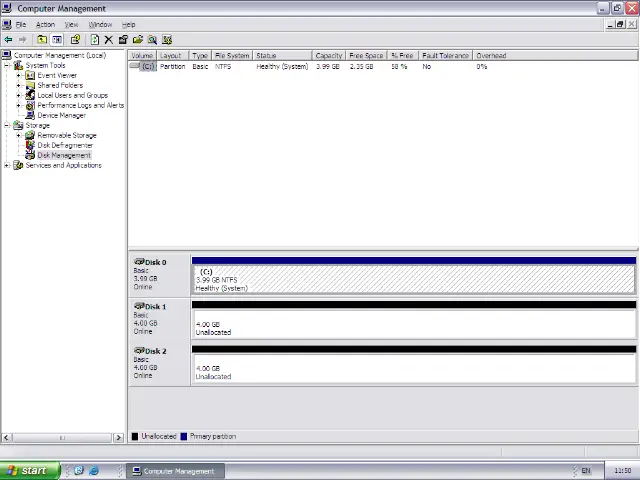Click the Disk 0 drive icon

point(139,262)
